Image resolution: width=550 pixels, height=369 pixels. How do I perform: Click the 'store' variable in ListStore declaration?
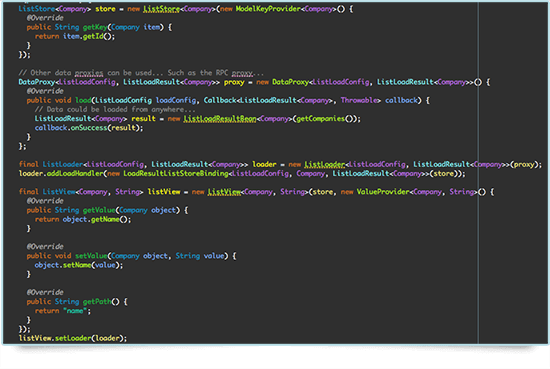105,9
